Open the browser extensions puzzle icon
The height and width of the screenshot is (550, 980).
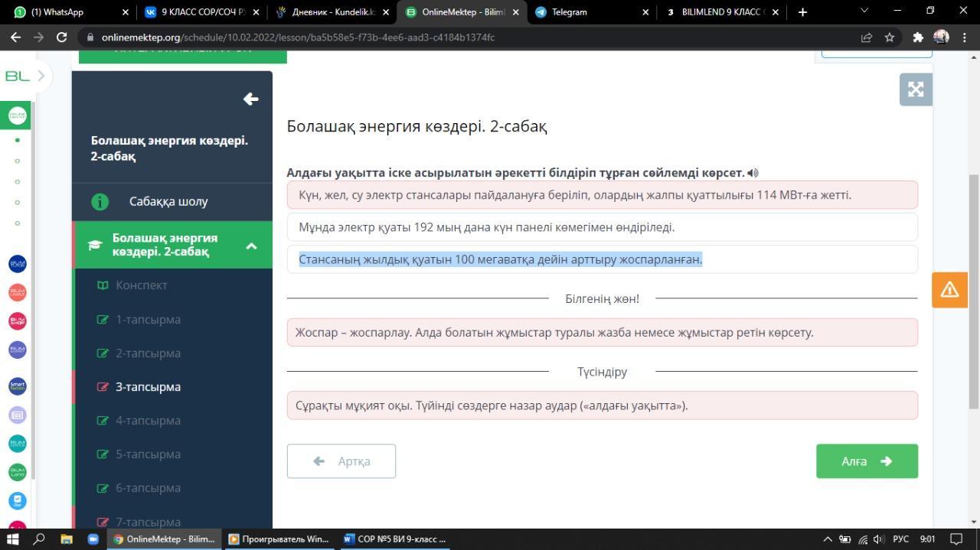click(918, 37)
